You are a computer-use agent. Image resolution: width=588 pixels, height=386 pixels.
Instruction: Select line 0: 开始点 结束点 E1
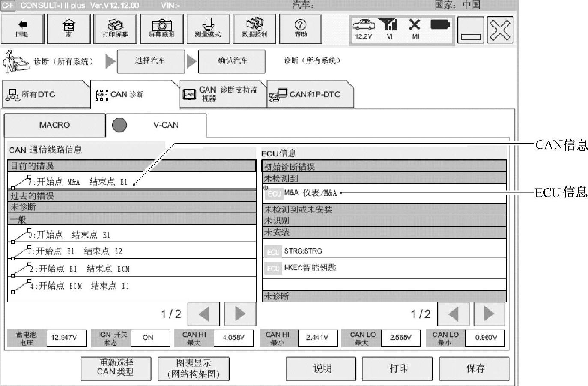click(x=131, y=234)
